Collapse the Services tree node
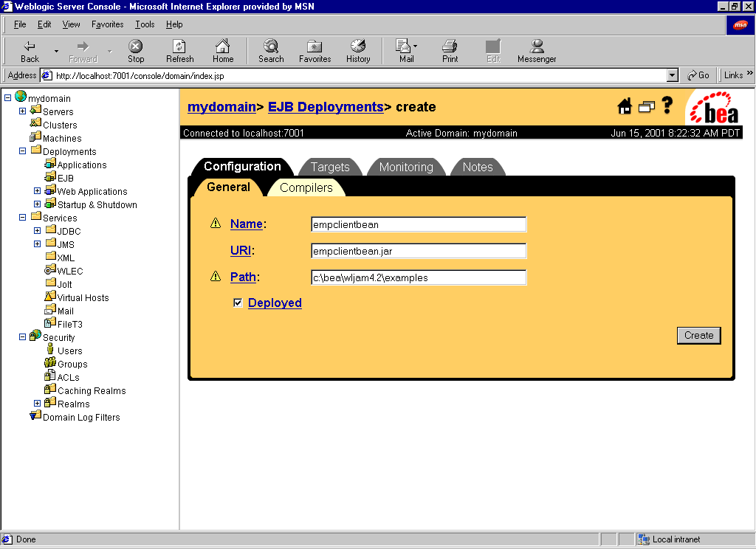This screenshot has height=549, width=756. (x=22, y=218)
